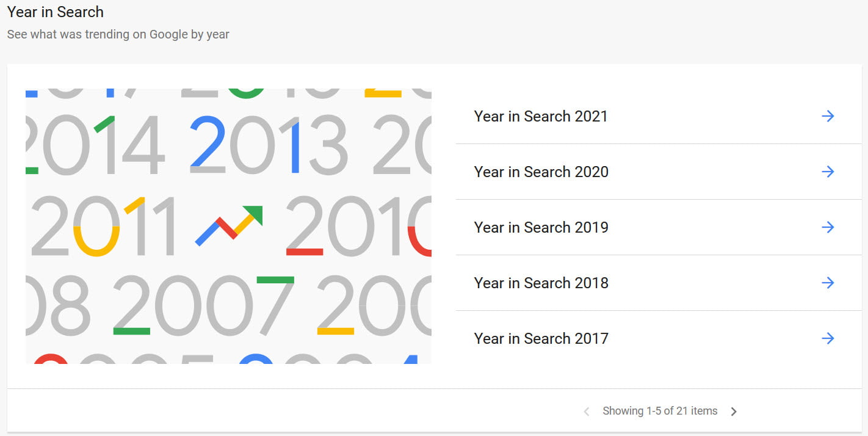Open the Year in Search 2021 link
The width and height of the screenshot is (868, 436).
(x=541, y=116)
